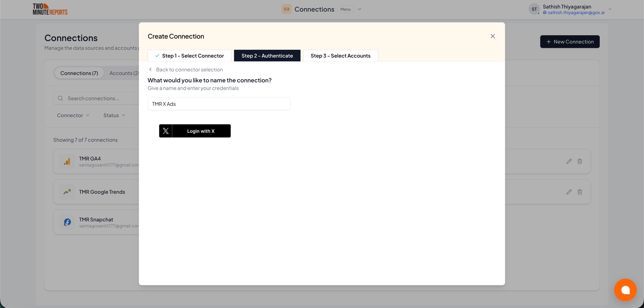The height and width of the screenshot is (308, 644).
Task: Click the ST user avatar
Action: (x=534, y=9)
